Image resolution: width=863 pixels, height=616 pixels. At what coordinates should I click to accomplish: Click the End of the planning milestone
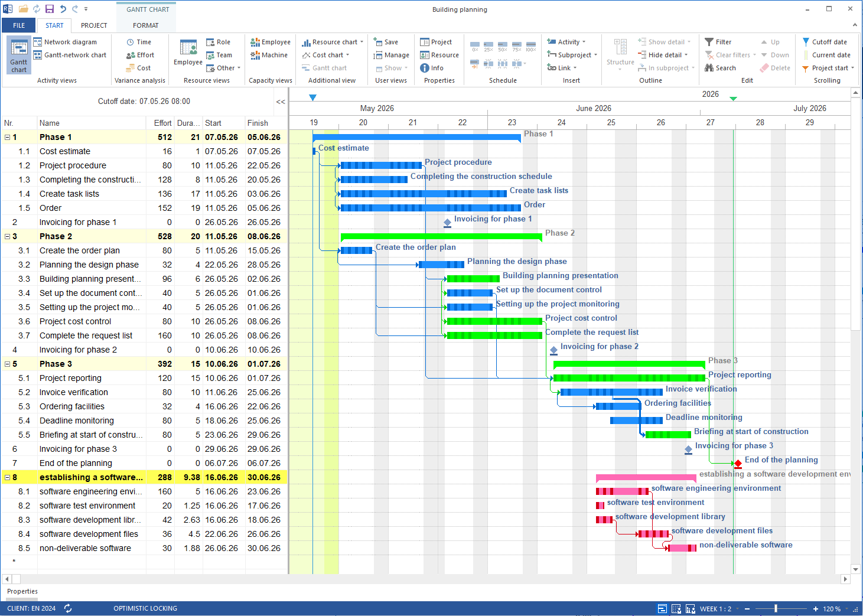point(738,463)
